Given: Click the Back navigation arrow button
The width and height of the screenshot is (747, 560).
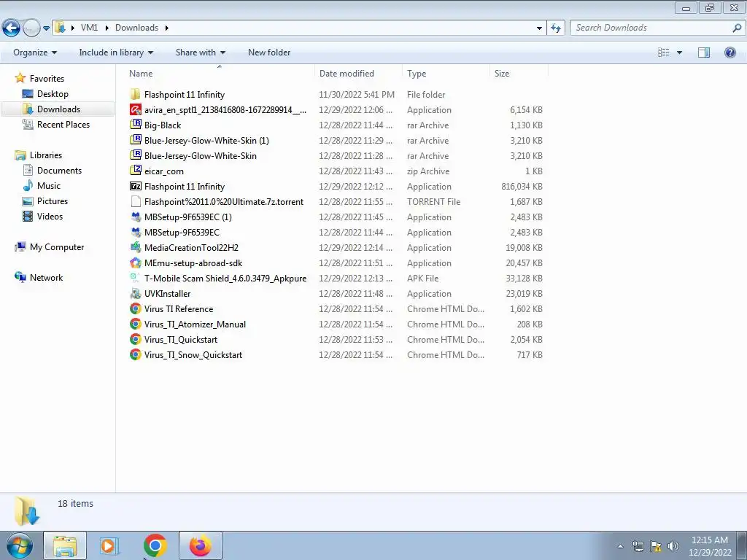Looking at the screenshot, I should point(12,28).
